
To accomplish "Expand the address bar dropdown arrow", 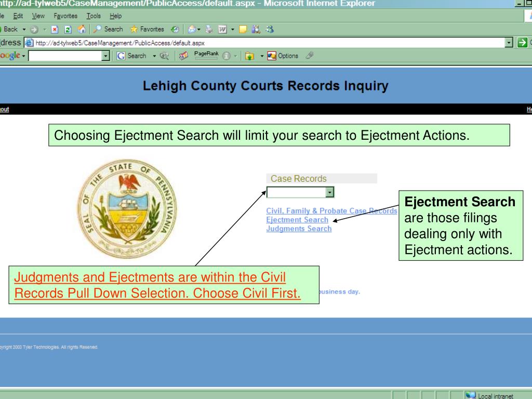I will 509,43.
